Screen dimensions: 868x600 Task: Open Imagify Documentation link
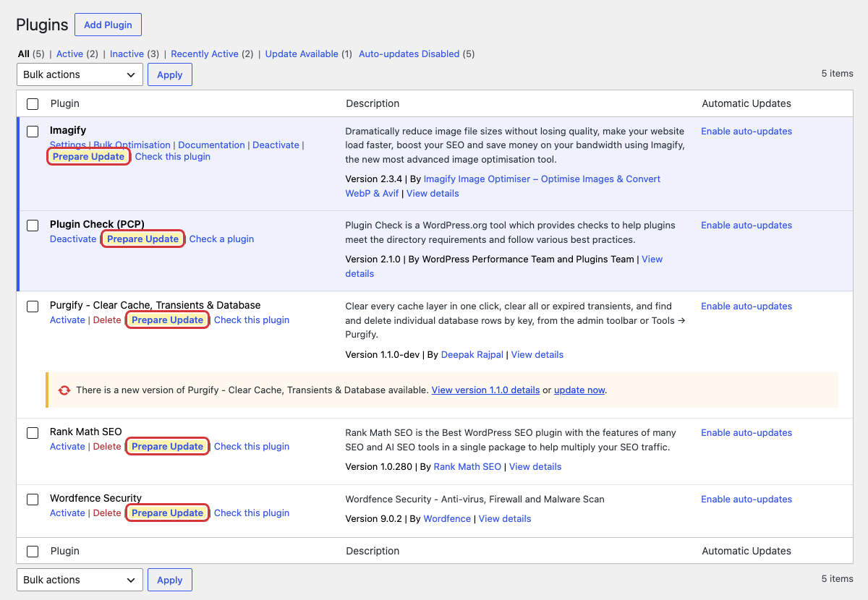pyautogui.click(x=211, y=145)
